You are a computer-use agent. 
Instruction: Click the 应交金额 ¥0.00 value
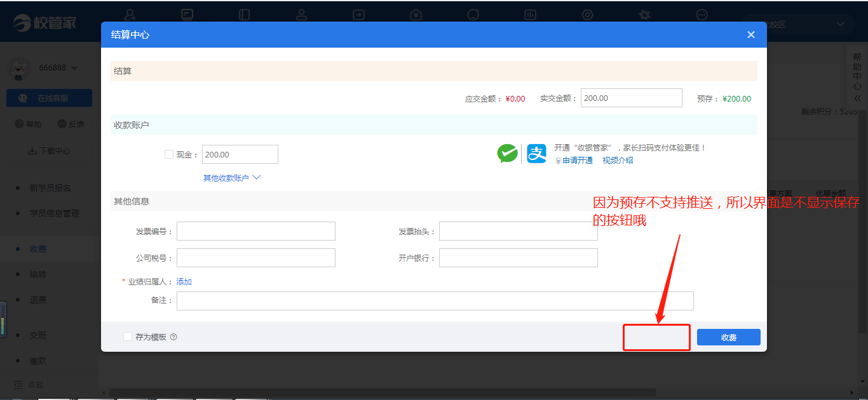(x=515, y=98)
